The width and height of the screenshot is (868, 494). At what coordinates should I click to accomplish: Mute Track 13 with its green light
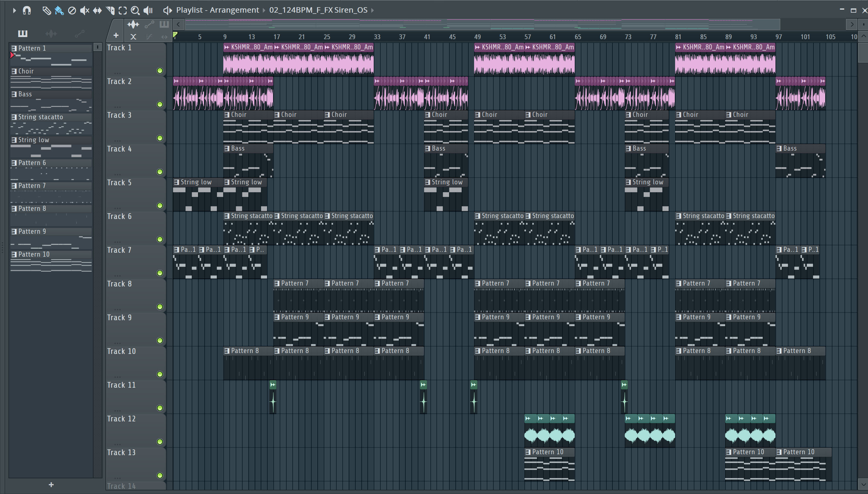click(x=159, y=475)
